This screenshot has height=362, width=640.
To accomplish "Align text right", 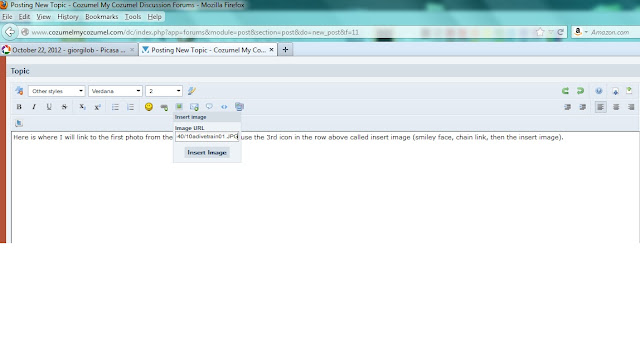I will [x=631, y=107].
